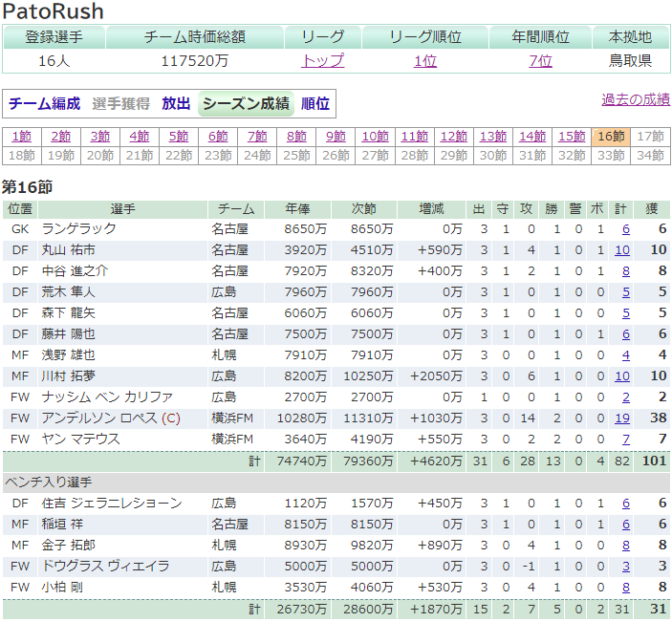Click player name ランゲラック

78,228
